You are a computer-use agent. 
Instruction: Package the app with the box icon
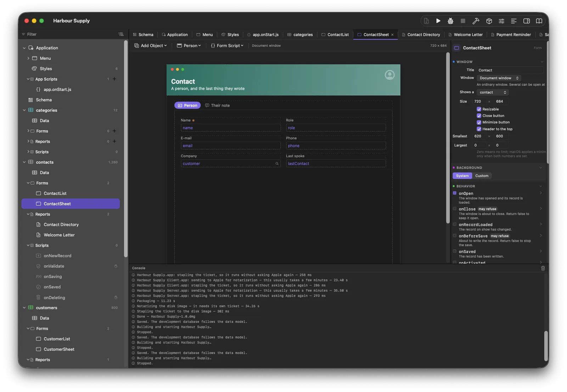489,21
